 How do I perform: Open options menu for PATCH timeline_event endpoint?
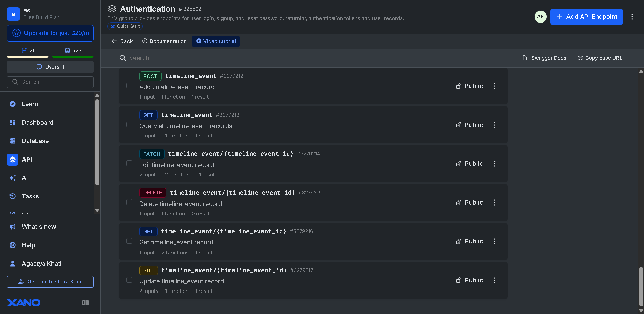click(x=495, y=164)
